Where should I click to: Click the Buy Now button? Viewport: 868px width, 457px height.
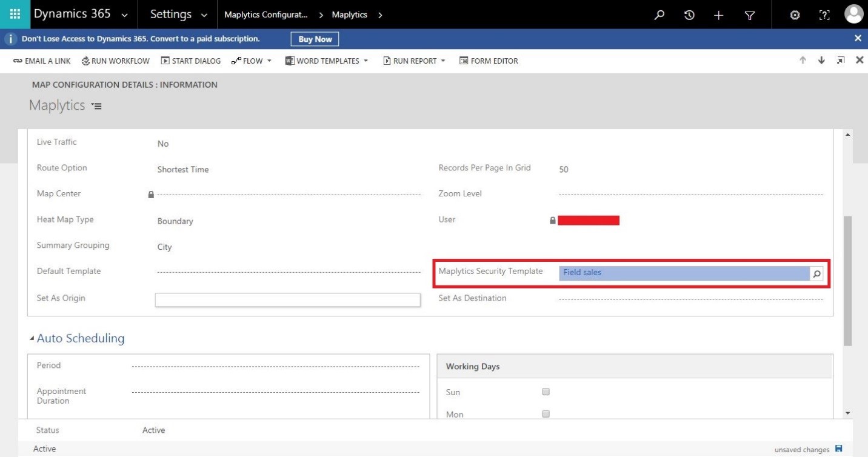tap(315, 39)
